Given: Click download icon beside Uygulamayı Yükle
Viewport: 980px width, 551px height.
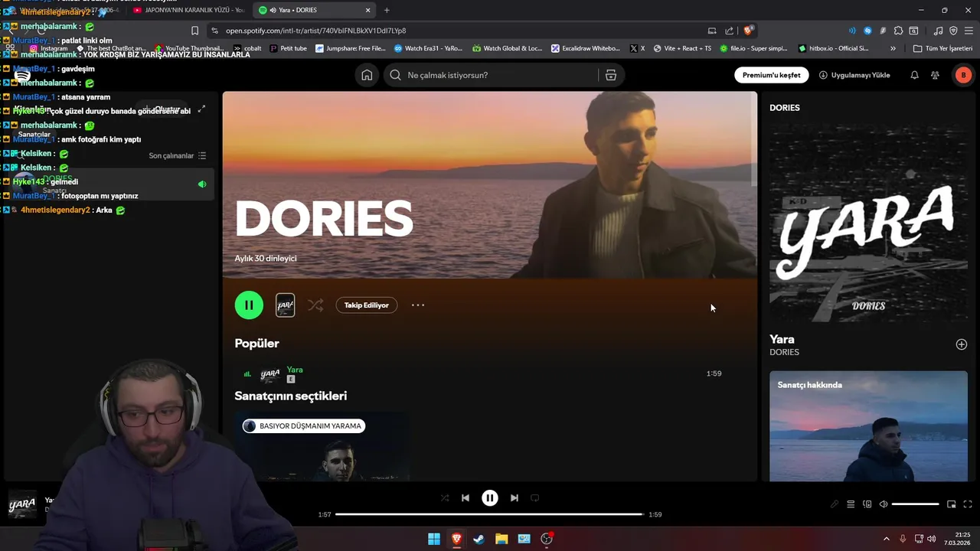Looking at the screenshot, I should tap(823, 75).
